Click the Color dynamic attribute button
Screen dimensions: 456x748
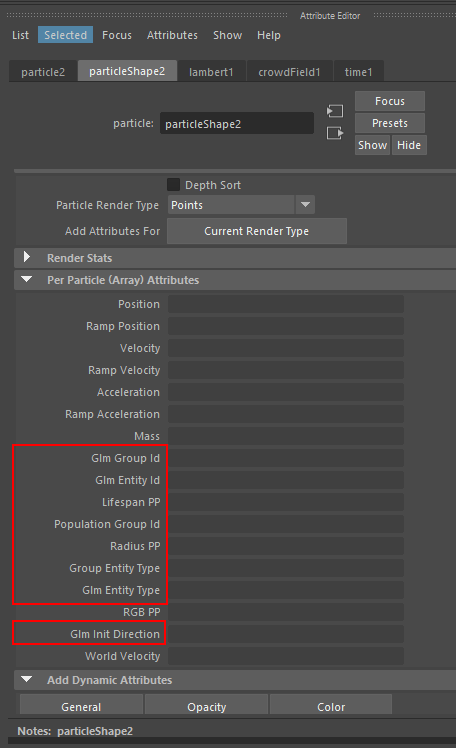(331, 706)
